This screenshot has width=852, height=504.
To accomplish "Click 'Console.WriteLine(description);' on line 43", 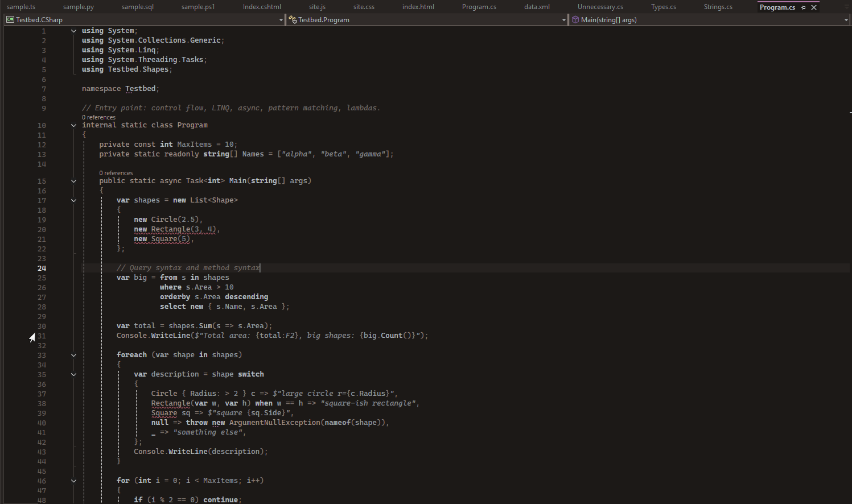I will click(x=201, y=452).
